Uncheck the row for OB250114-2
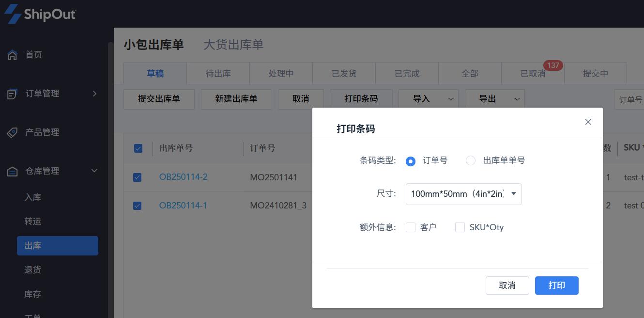 tap(138, 177)
